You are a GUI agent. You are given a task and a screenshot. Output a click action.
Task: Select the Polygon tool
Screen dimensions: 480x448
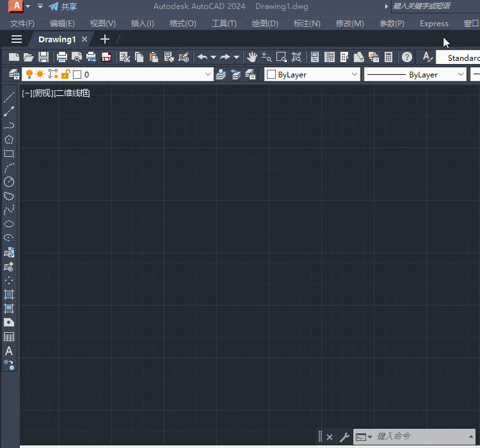[9, 140]
